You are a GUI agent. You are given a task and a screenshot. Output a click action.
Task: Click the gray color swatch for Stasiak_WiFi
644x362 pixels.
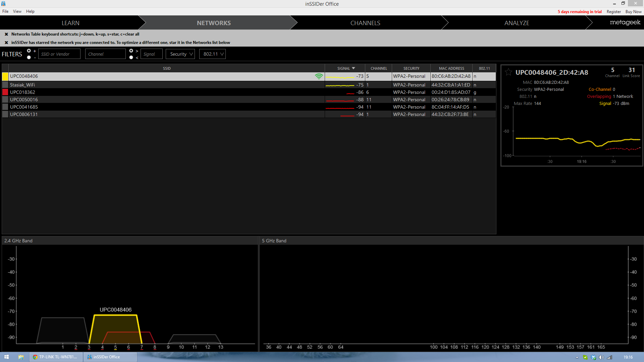tap(5, 85)
